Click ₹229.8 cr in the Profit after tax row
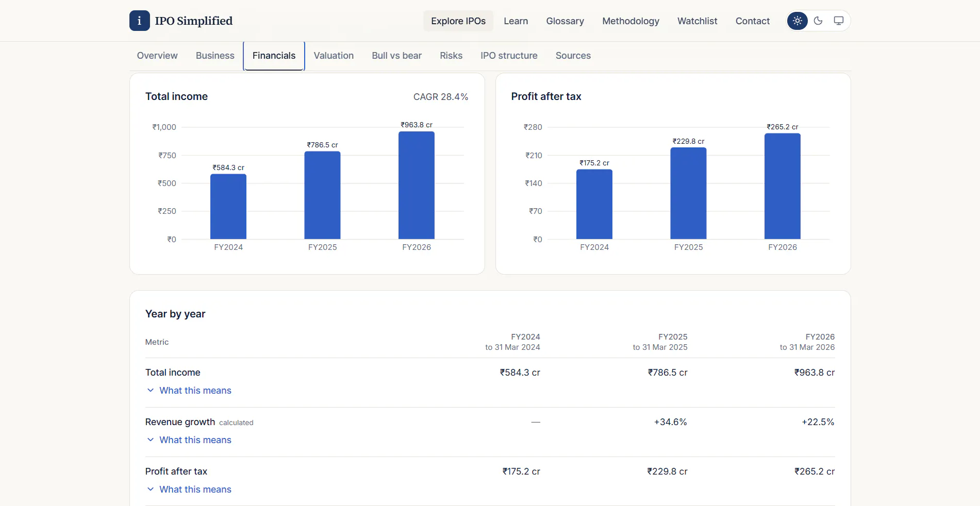 [668, 471]
